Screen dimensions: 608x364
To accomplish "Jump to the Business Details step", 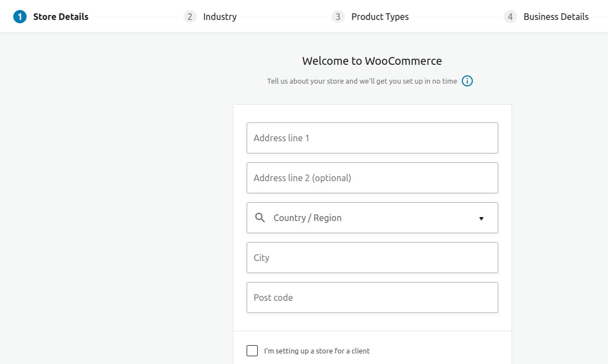I will coord(556,17).
